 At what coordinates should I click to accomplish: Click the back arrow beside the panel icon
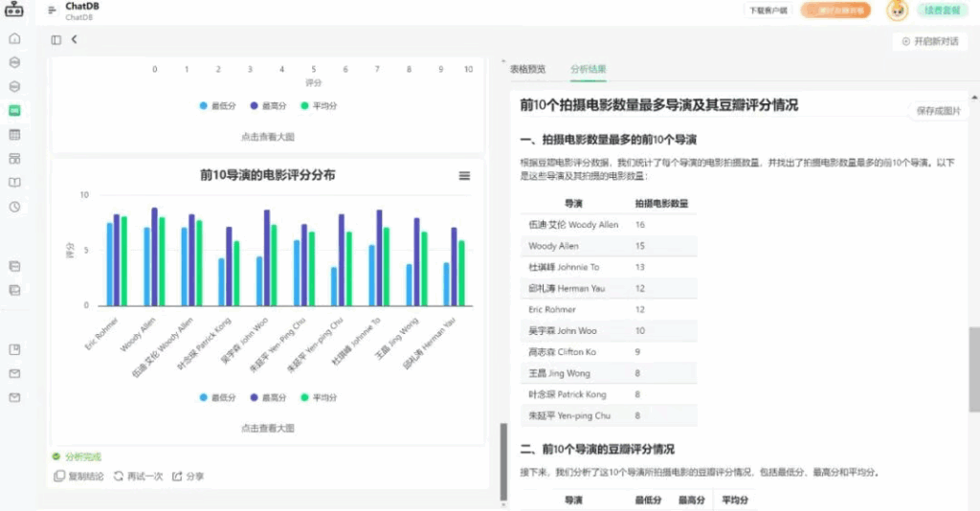click(75, 40)
